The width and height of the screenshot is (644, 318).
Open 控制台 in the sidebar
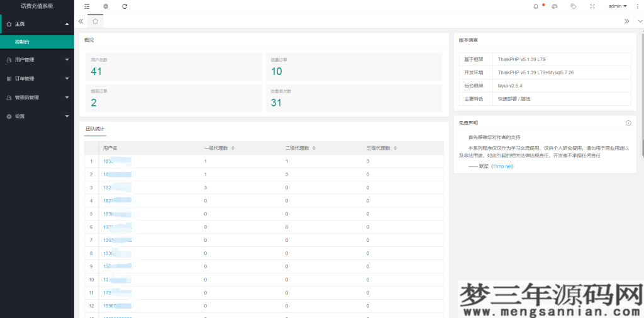[37, 42]
